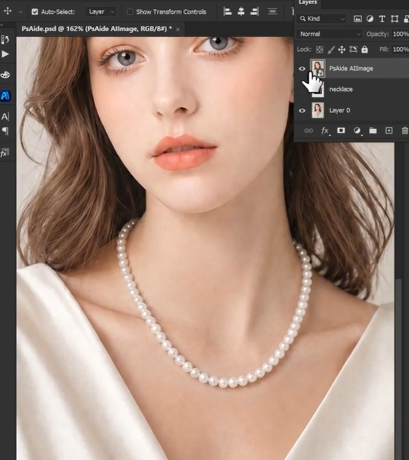Click the lock all padlock icon

(365, 50)
